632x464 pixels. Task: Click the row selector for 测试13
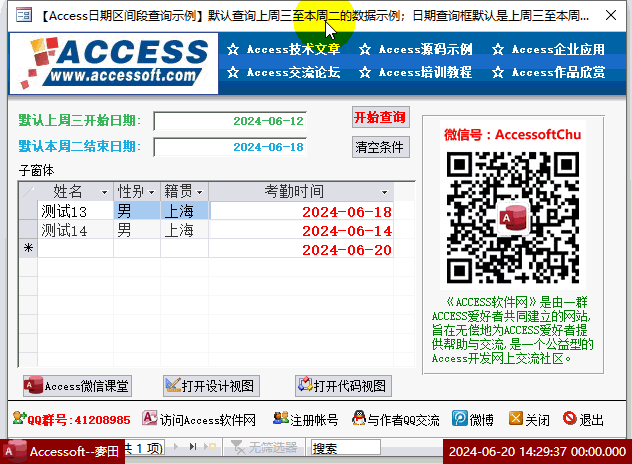[x=28, y=211]
